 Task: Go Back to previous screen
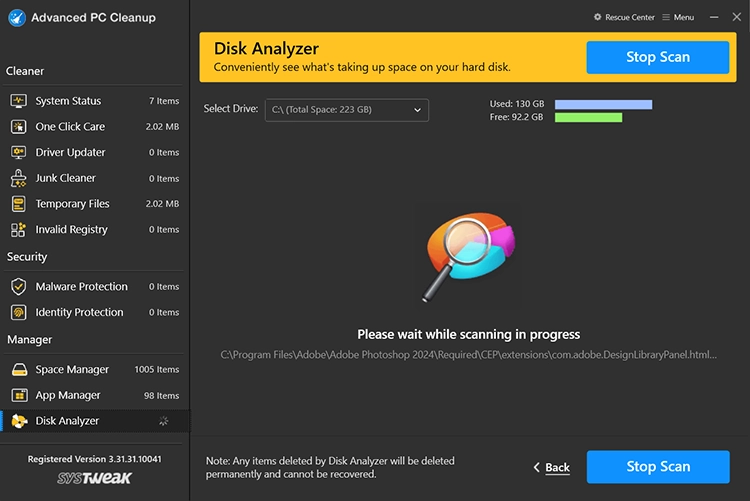point(551,467)
